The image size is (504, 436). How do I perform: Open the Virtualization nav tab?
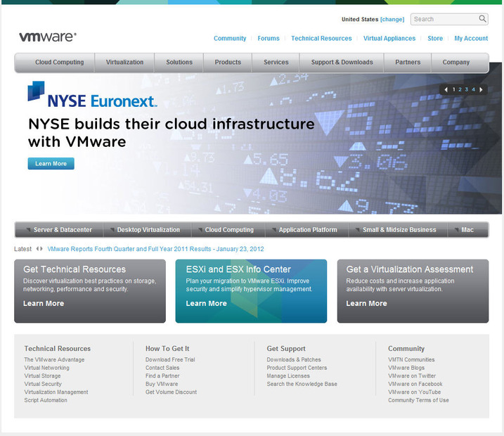[x=124, y=63]
